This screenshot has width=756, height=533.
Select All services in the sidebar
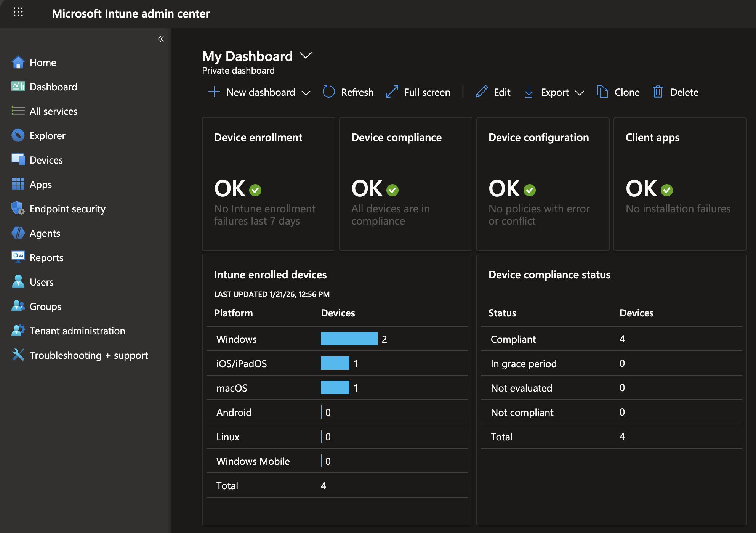[x=54, y=111]
